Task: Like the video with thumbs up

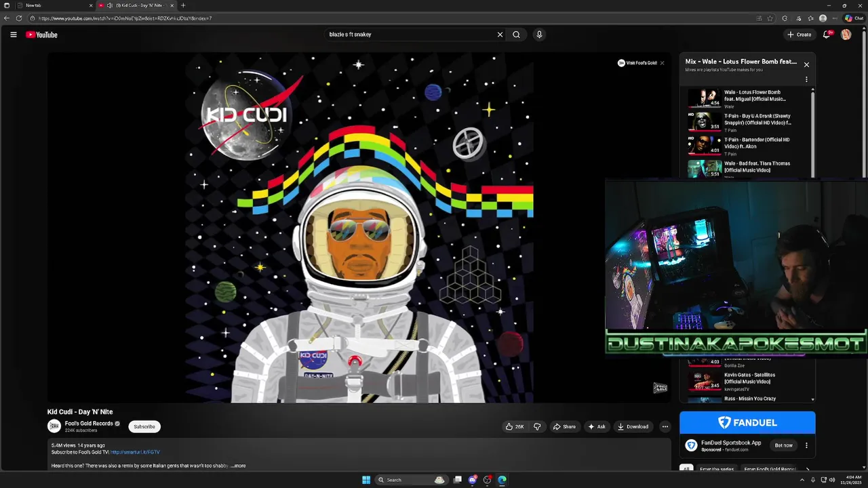Action: 515,426
